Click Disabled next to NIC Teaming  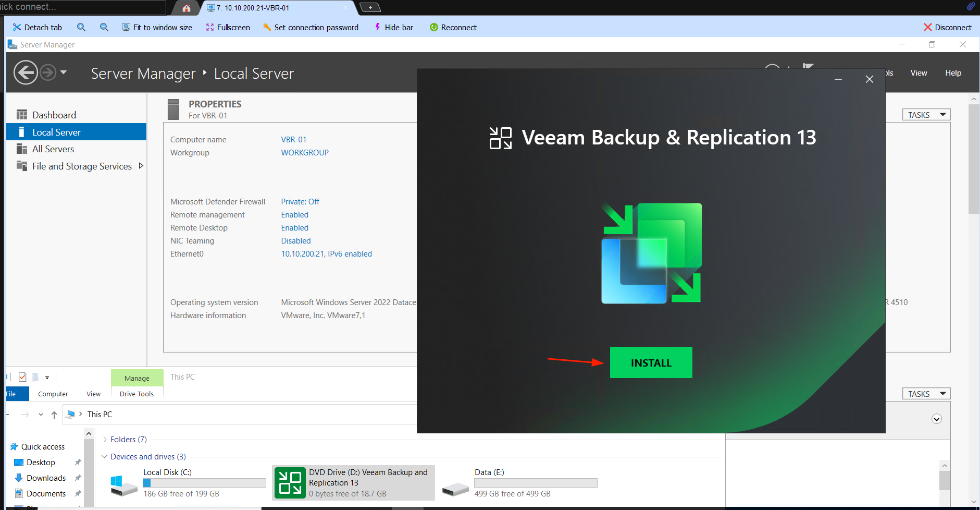point(296,241)
